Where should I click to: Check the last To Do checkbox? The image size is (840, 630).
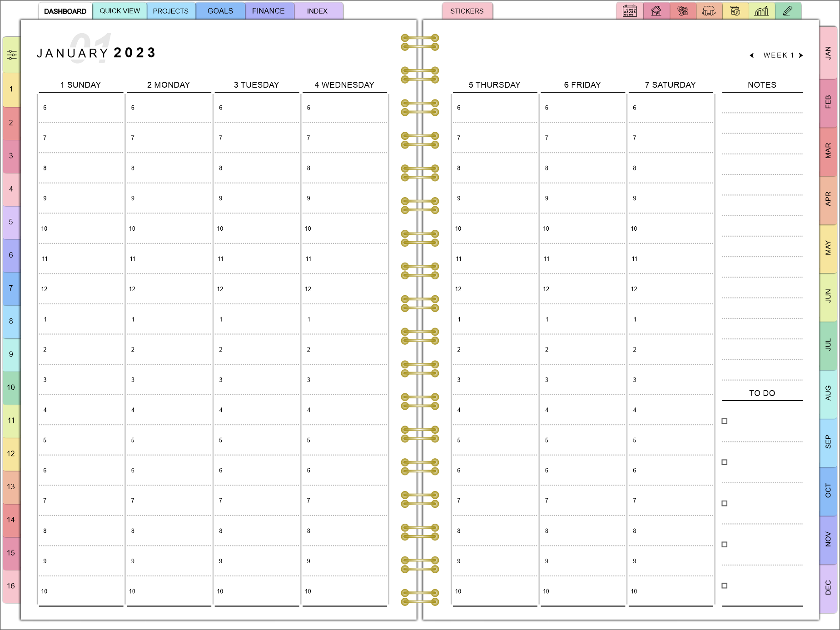(x=725, y=585)
